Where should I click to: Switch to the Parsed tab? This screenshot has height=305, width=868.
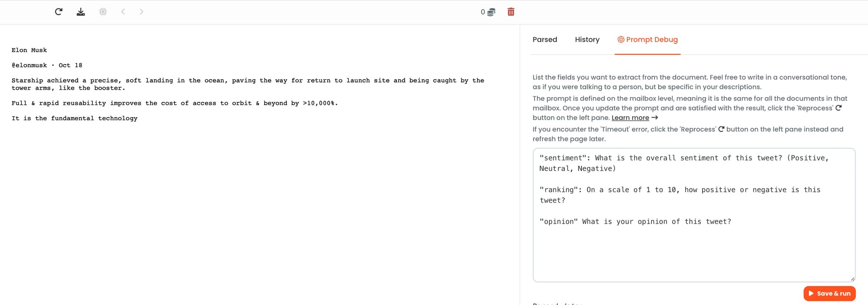click(545, 39)
